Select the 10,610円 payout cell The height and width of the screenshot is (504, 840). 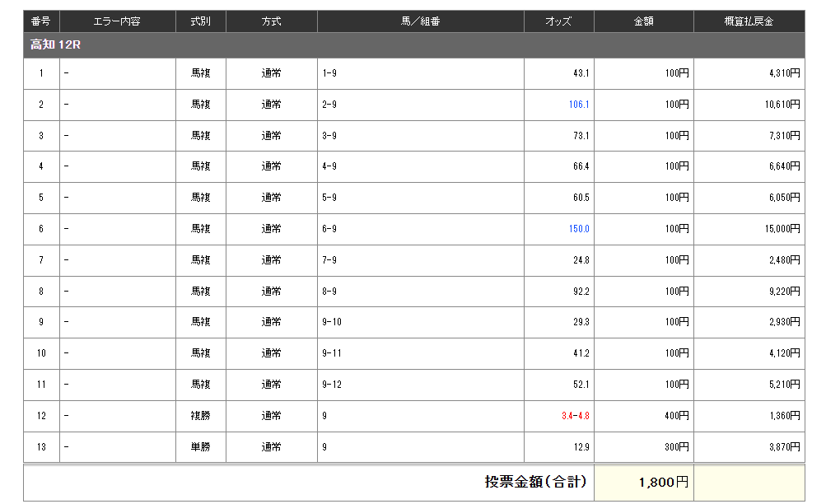tap(749, 105)
